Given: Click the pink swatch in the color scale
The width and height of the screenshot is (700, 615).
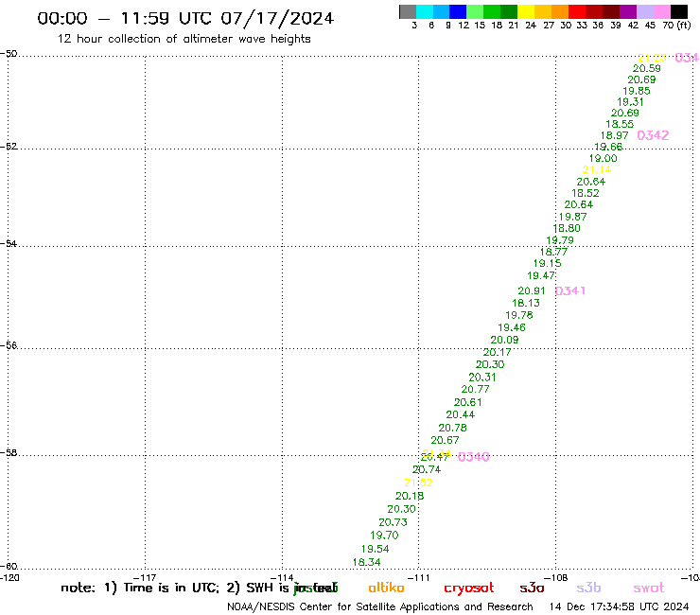Looking at the screenshot, I should point(662,11).
